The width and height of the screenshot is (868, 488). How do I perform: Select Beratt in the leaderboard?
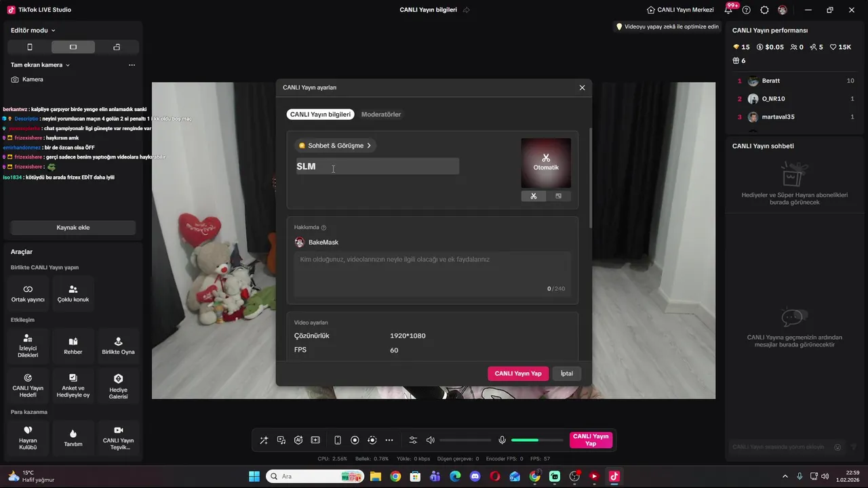tap(795, 81)
